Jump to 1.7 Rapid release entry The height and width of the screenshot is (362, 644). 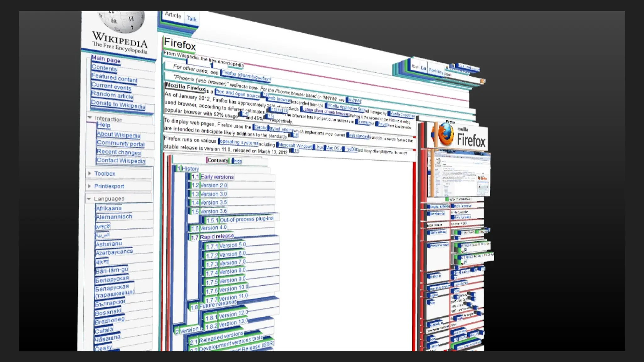(213, 237)
